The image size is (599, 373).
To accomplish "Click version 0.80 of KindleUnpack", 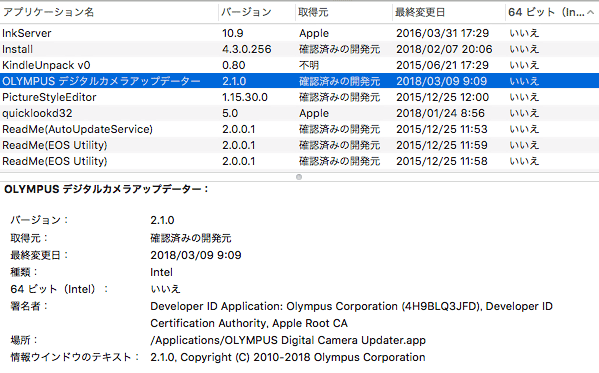I will click(234, 65).
